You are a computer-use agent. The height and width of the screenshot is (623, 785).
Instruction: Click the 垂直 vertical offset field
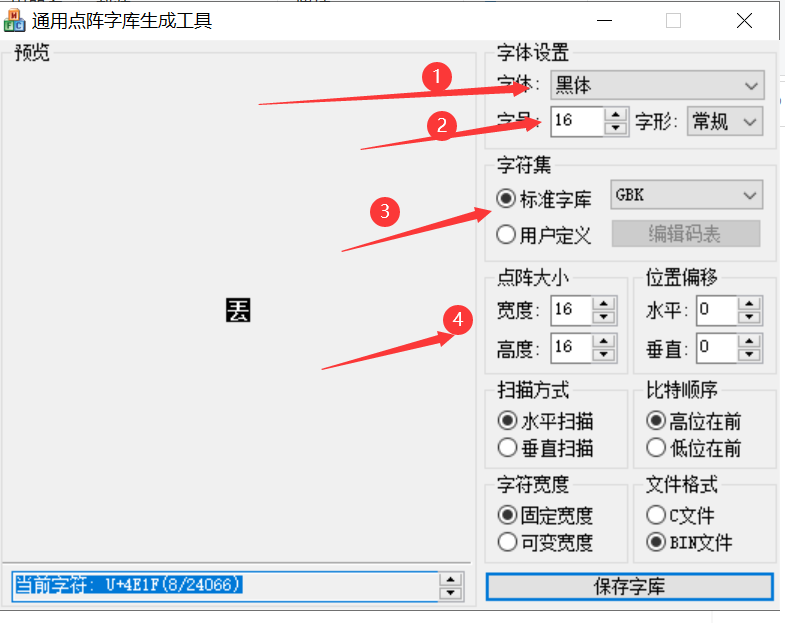tap(716, 348)
